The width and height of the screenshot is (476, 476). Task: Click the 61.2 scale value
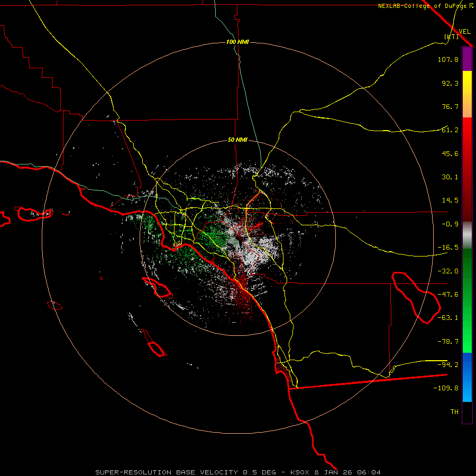[x=450, y=130]
